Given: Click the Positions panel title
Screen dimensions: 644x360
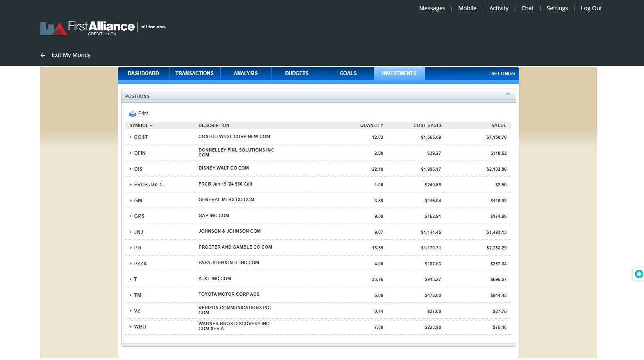Looking at the screenshot, I should pyautogui.click(x=137, y=96).
